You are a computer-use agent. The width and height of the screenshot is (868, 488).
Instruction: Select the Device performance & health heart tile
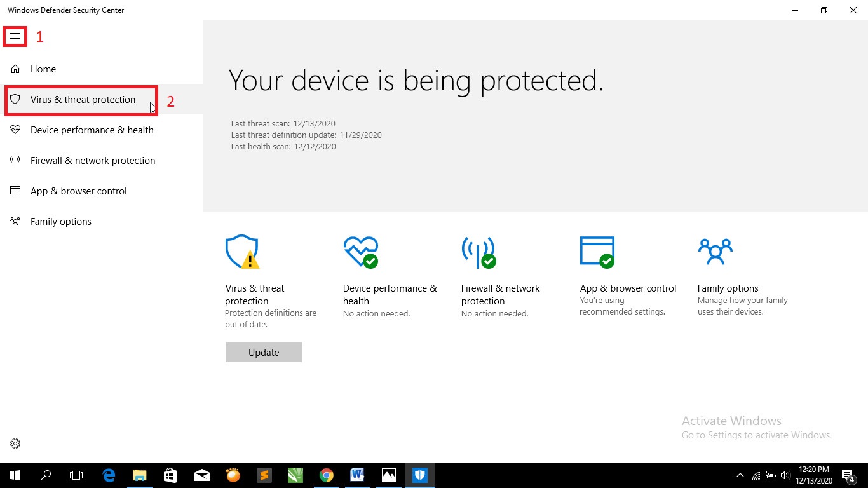click(x=361, y=252)
